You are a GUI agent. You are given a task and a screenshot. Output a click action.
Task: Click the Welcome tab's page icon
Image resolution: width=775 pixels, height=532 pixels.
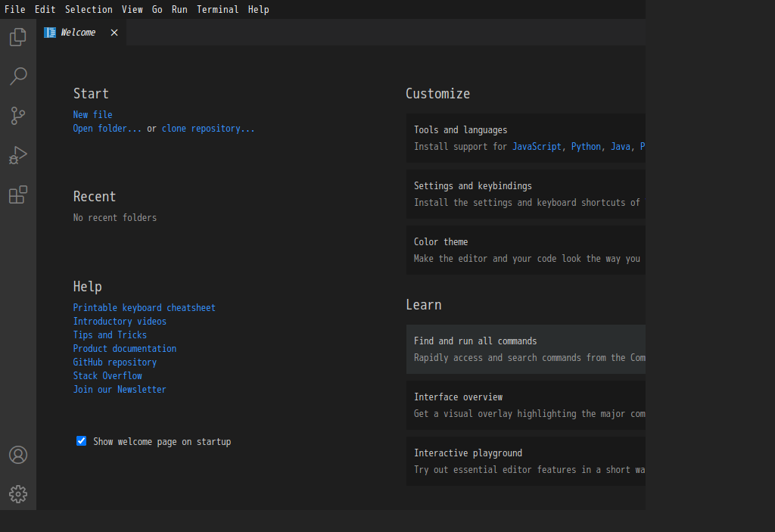(50, 33)
